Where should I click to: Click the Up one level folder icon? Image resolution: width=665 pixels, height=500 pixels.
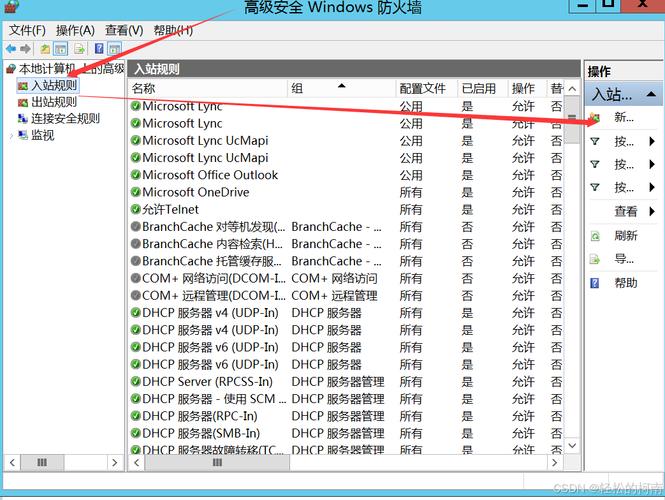[x=45, y=49]
